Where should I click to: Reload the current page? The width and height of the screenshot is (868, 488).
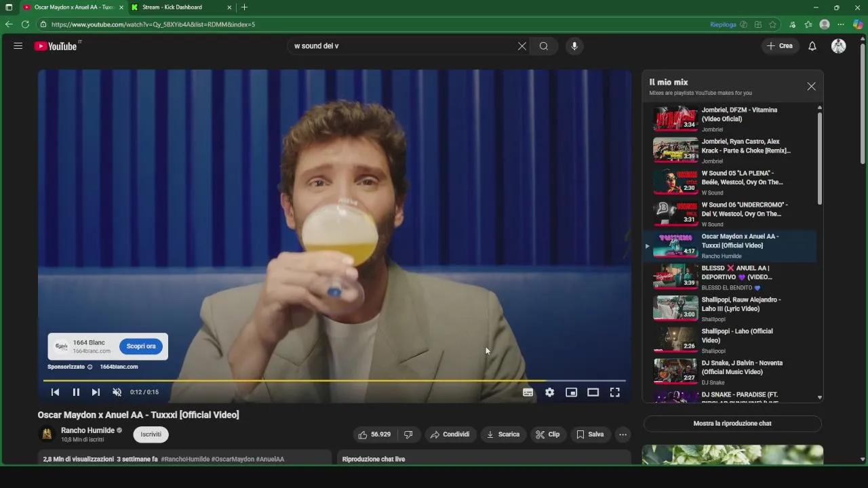[x=25, y=24]
